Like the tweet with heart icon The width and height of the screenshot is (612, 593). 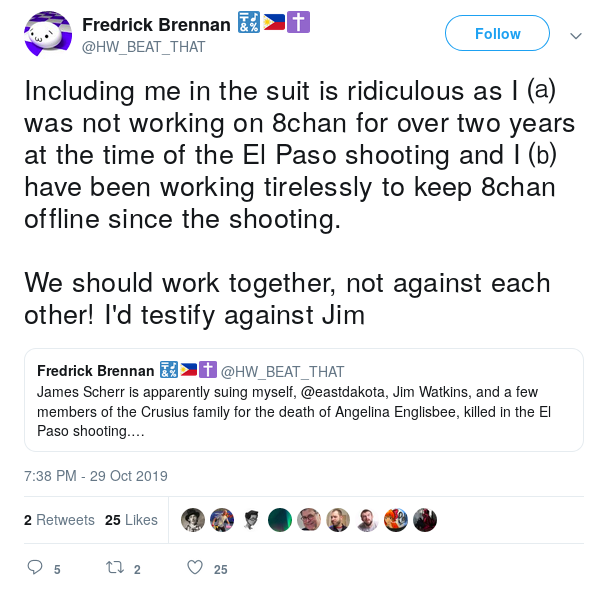coord(195,567)
